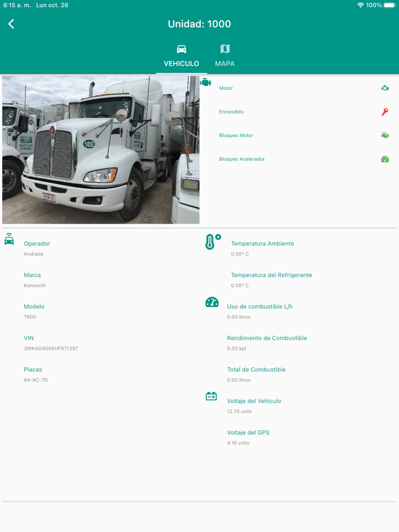399x532 pixels.
Task: Select plate number 94-AC-7D
Action: pos(35,380)
